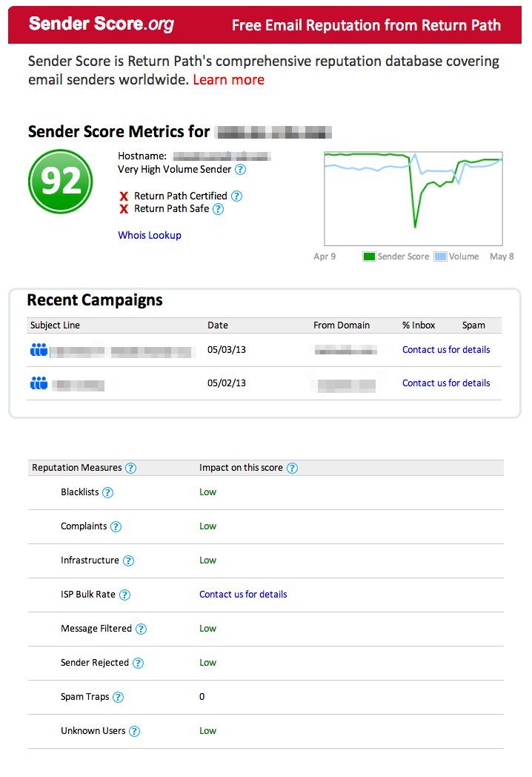Click the From Domain column header

click(x=342, y=325)
